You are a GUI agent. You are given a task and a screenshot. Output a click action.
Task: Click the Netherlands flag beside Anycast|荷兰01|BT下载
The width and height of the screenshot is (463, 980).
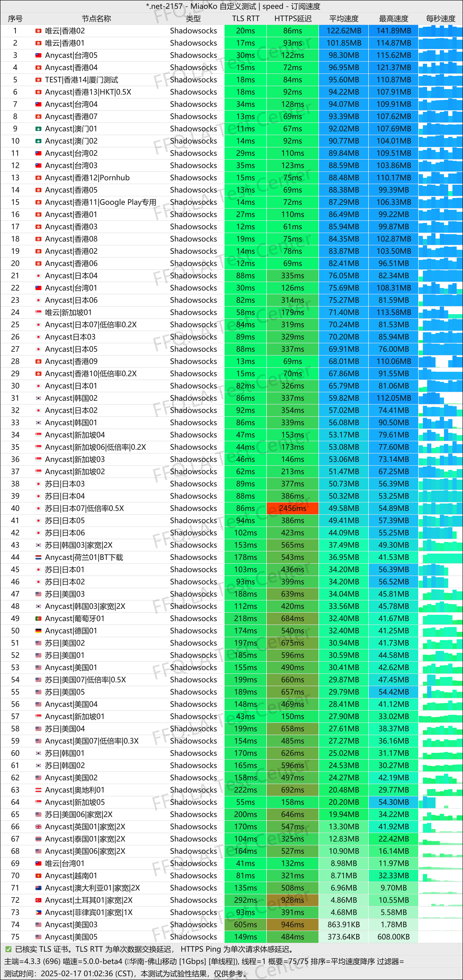[38, 557]
